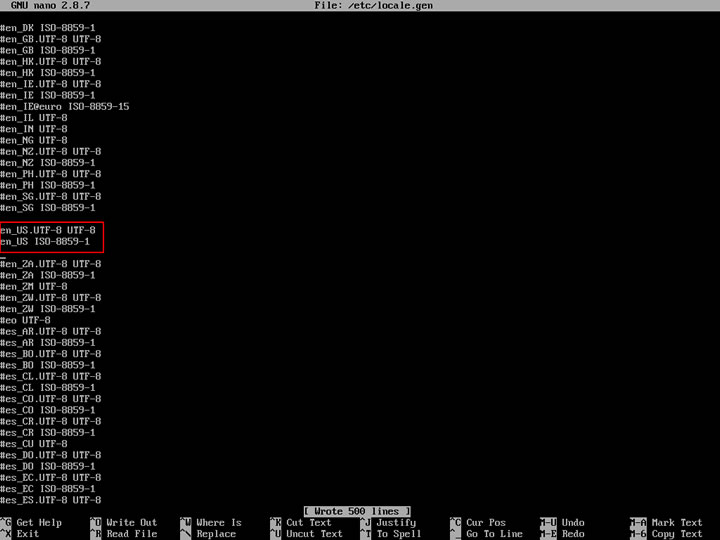Click the '^J Justify' shortcut
This screenshot has width=720, height=540.
point(388,523)
